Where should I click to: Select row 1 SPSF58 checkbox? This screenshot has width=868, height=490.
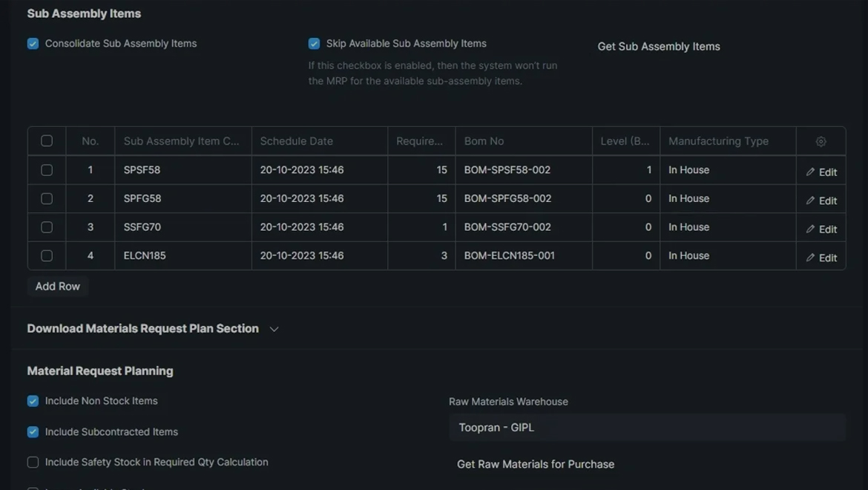coord(47,170)
